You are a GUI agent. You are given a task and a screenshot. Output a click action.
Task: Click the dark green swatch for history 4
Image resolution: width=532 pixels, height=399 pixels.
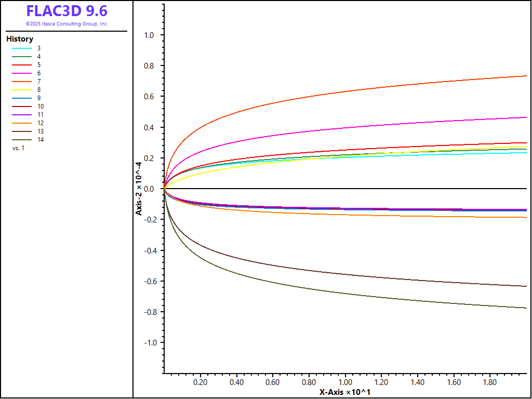(22, 57)
